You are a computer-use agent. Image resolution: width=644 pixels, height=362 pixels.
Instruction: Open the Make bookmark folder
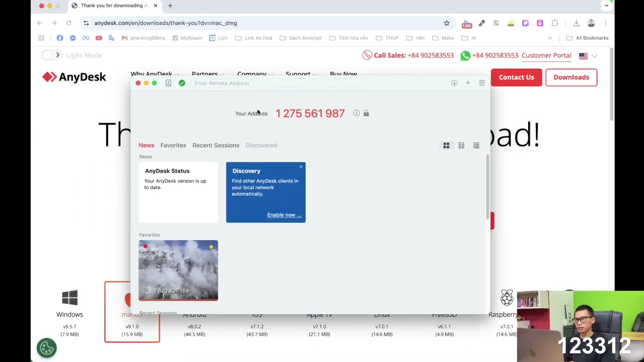[x=443, y=38]
